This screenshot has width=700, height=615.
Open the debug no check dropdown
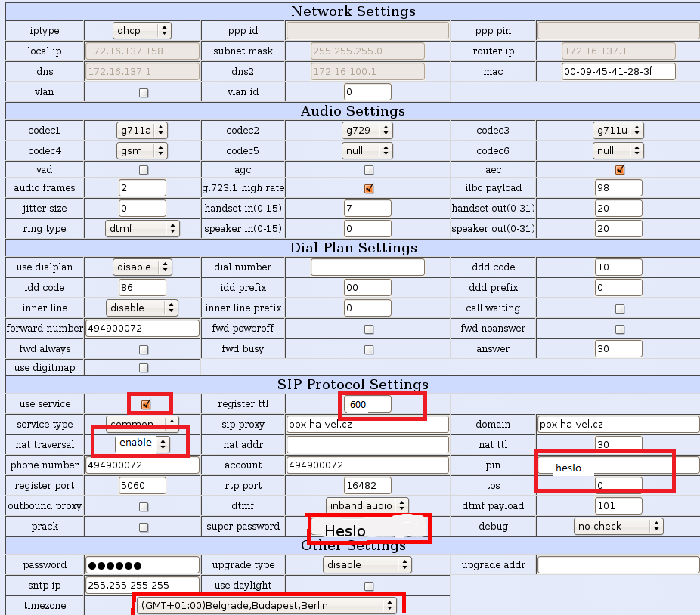click(618, 526)
